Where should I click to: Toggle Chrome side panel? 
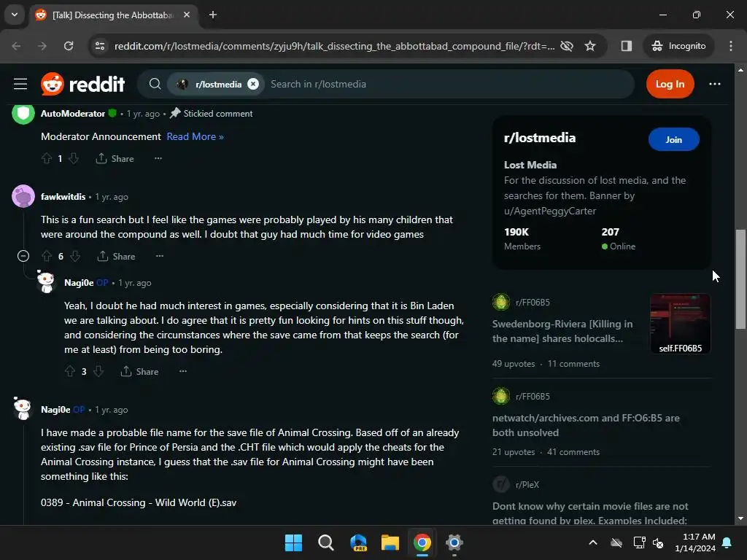click(x=626, y=46)
